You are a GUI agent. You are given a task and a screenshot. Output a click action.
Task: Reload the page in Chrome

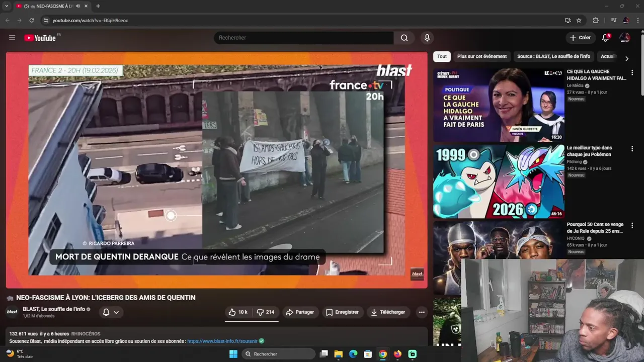[x=31, y=20]
